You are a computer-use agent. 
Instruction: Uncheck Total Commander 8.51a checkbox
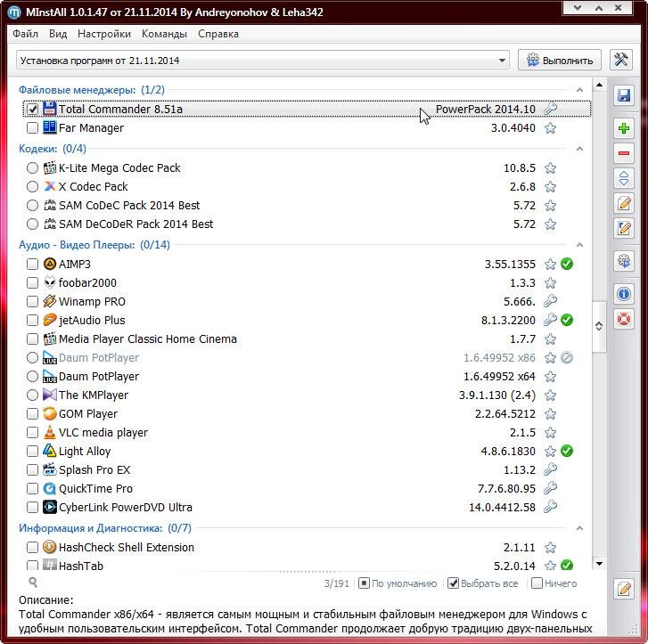[x=32, y=109]
